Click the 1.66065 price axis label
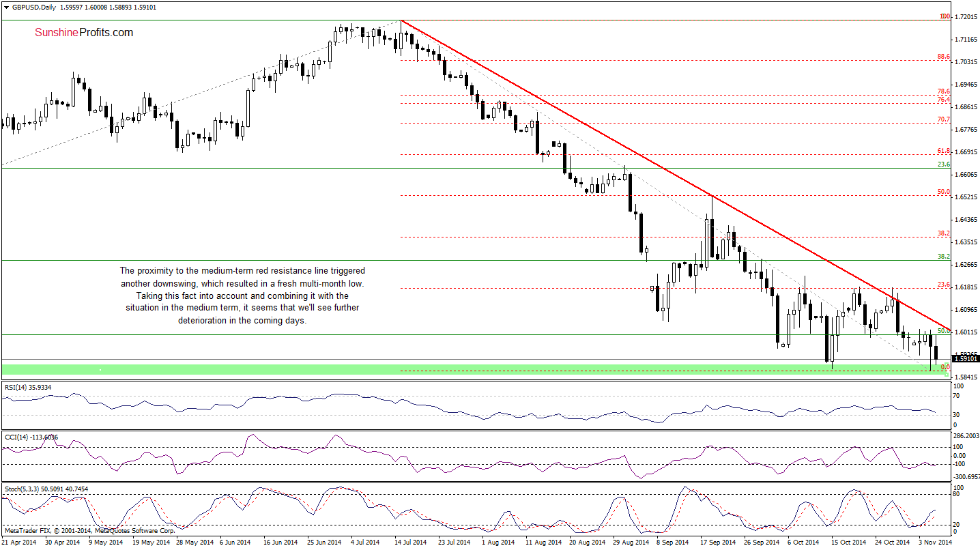This screenshot has height=548, width=980. [967, 175]
